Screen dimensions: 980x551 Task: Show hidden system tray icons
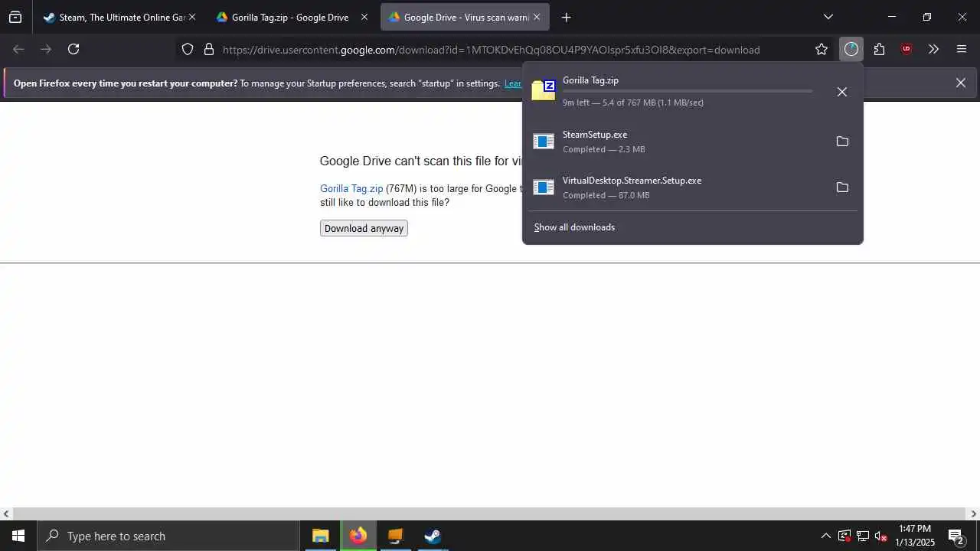pyautogui.click(x=825, y=536)
